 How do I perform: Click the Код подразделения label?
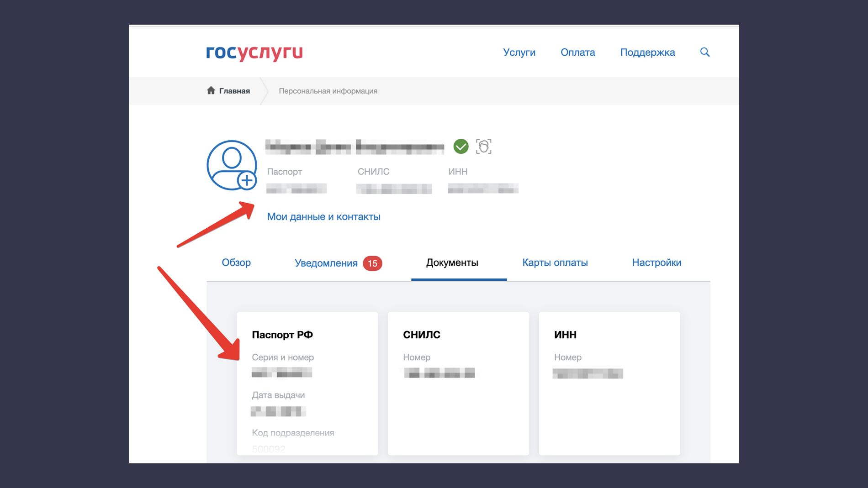tap(293, 433)
